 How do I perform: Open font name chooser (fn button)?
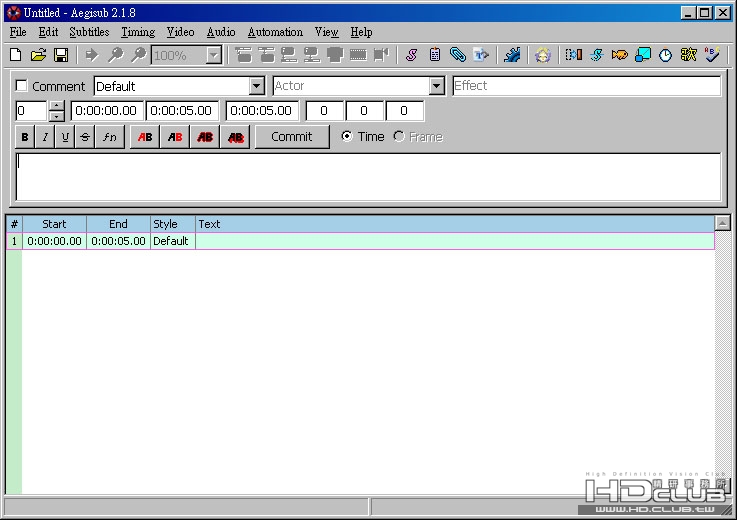[110, 137]
